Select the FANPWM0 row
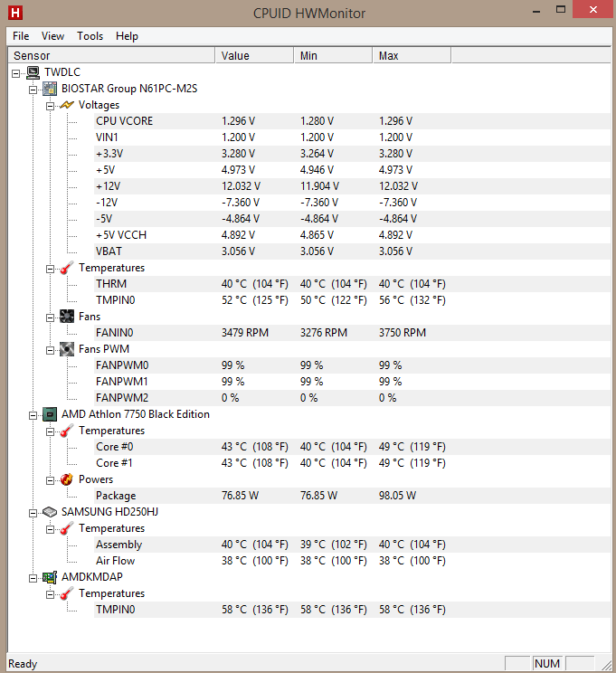 click(352, 365)
